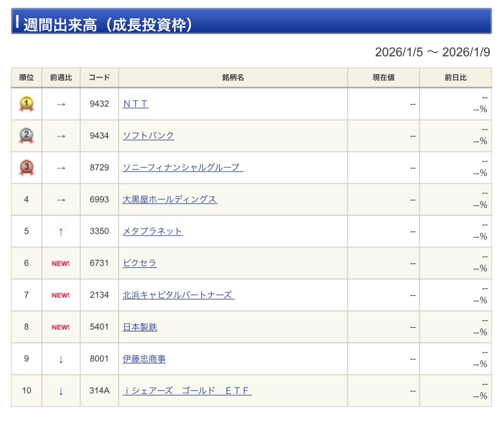Click rank number 6
This screenshot has width=504, height=421.
coord(27,263)
